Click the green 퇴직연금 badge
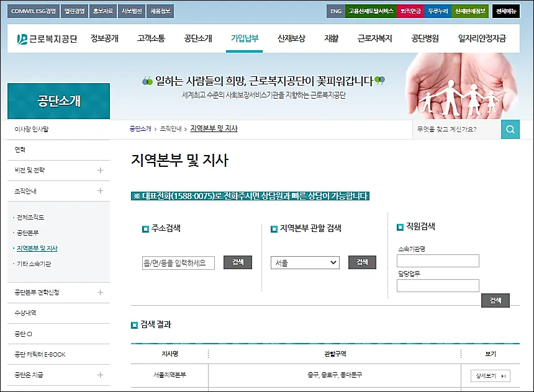This screenshot has width=534, height=392. coord(411,11)
